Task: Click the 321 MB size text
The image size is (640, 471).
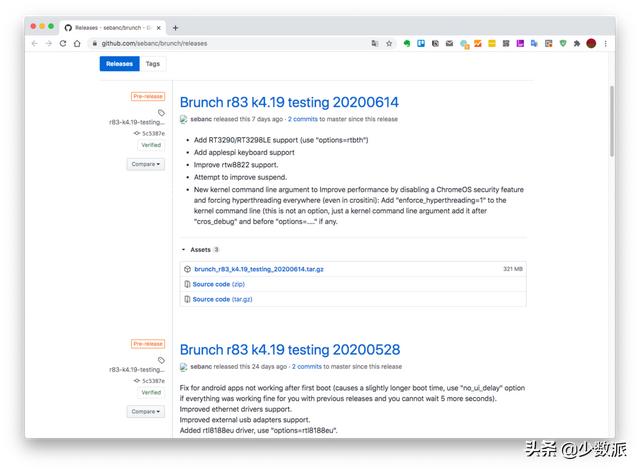Action: tap(513, 269)
